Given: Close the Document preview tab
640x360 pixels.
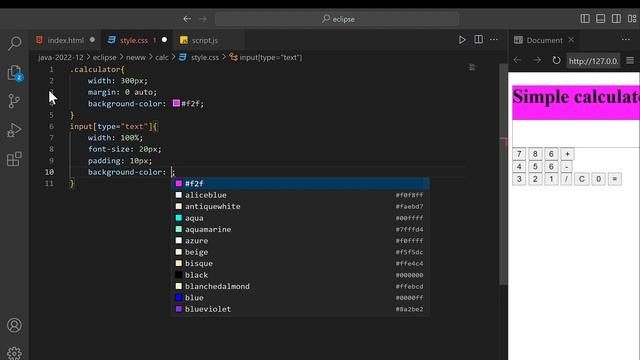Looking at the screenshot, I should click(571, 40).
